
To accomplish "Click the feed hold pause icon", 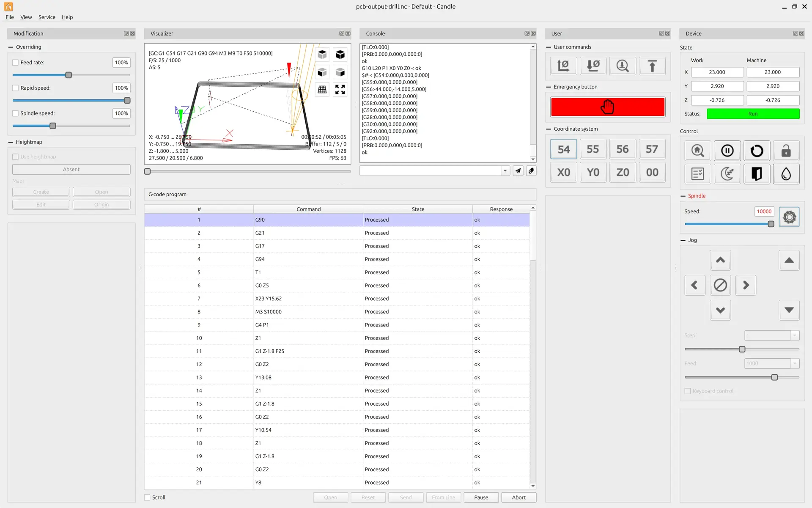I will click(x=727, y=151).
